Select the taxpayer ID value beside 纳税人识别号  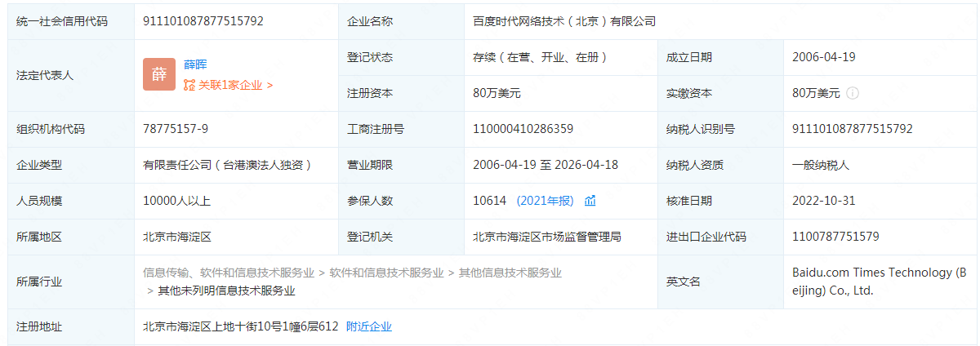click(x=853, y=129)
